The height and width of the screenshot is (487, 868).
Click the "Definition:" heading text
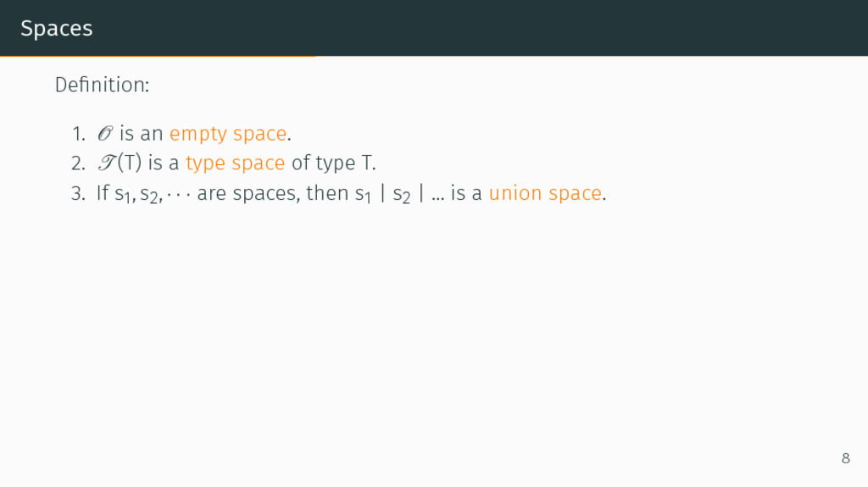(102, 85)
